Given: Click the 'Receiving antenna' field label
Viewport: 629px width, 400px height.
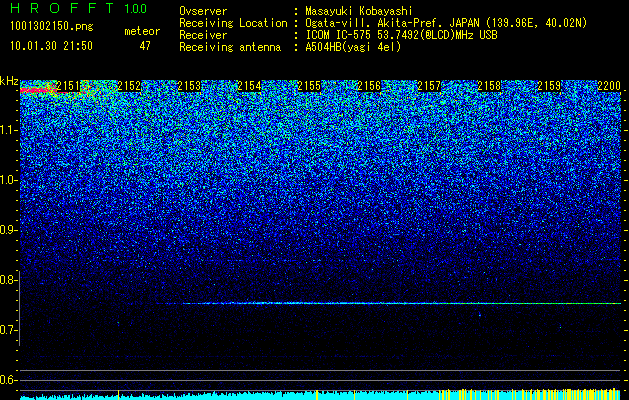Looking at the screenshot, I should tap(230, 47).
